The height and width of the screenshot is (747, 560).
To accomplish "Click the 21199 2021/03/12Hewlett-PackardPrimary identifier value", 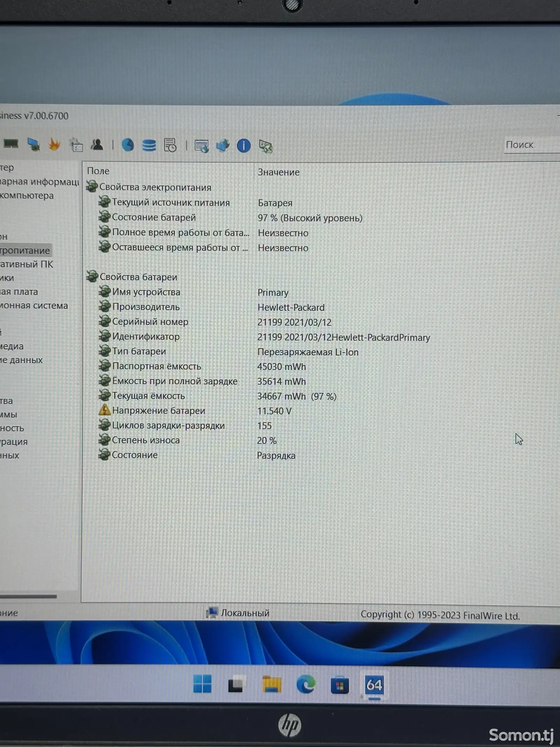I will [344, 337].
